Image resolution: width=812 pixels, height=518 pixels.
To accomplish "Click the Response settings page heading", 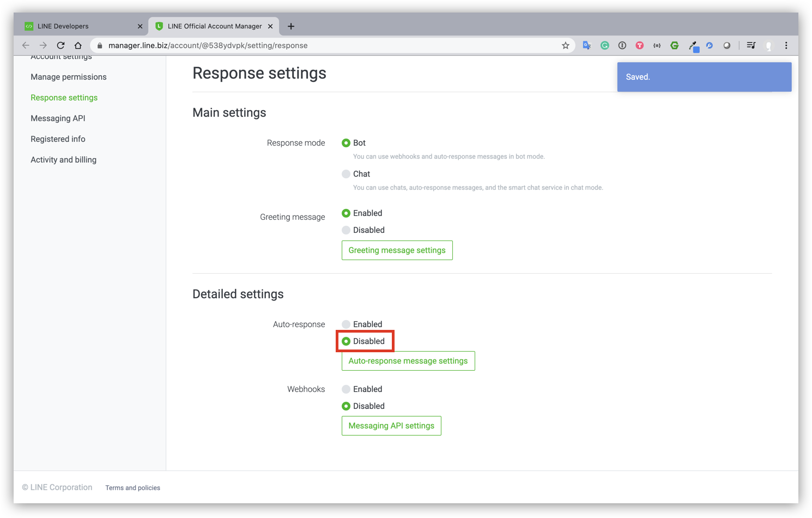I will [x=259, y=73].
